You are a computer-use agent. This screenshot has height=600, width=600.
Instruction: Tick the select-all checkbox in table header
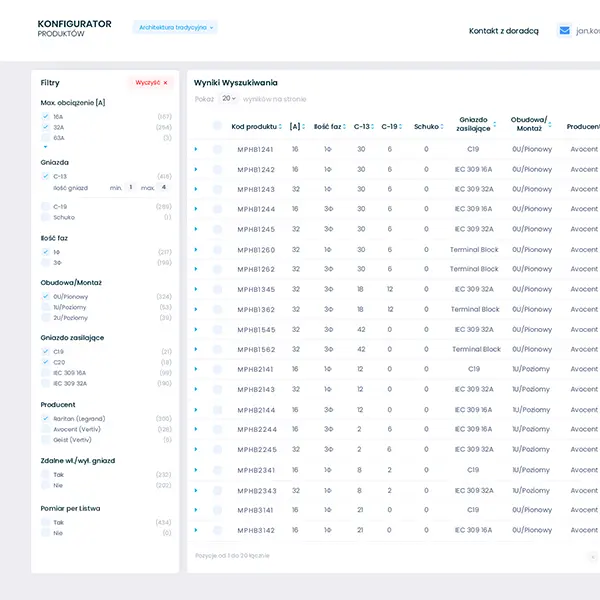(217, 126)
